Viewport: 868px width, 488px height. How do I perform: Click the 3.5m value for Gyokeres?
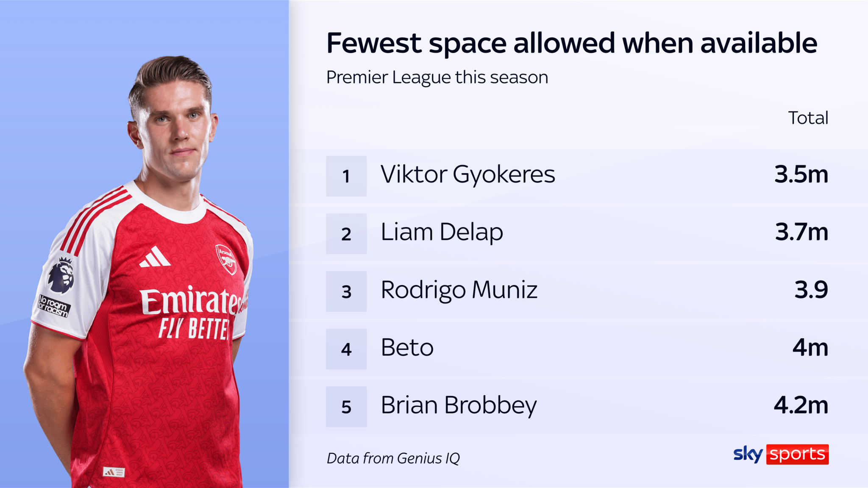point(801,175)
